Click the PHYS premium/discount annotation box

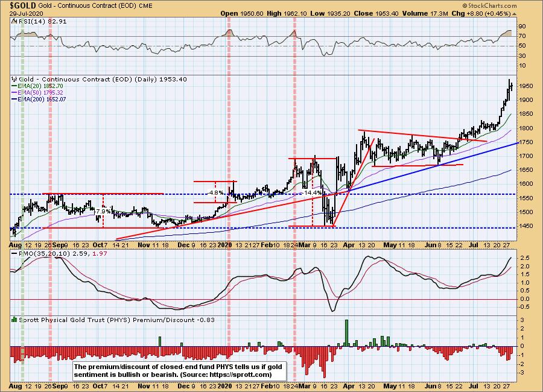(179, 370)
